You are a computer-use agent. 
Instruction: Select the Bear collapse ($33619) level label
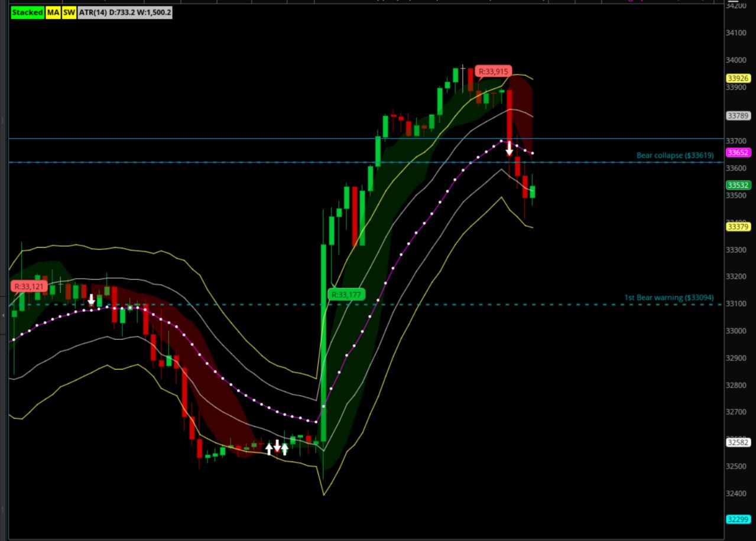pos(675,155)
